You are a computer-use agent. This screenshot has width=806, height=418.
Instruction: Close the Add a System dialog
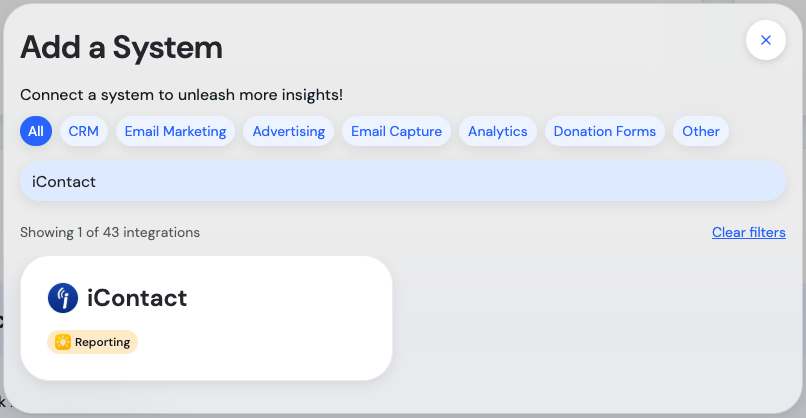tap(765, 40)
